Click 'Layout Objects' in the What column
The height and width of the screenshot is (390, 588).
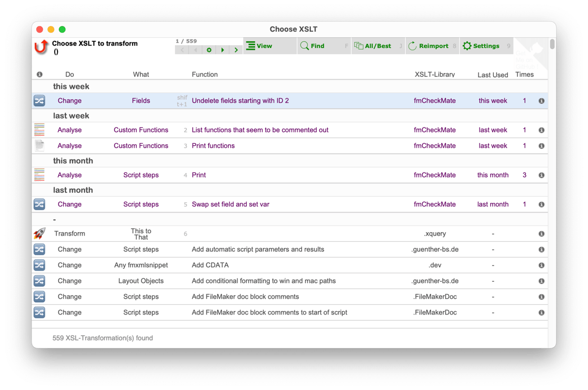pos(141,281)
